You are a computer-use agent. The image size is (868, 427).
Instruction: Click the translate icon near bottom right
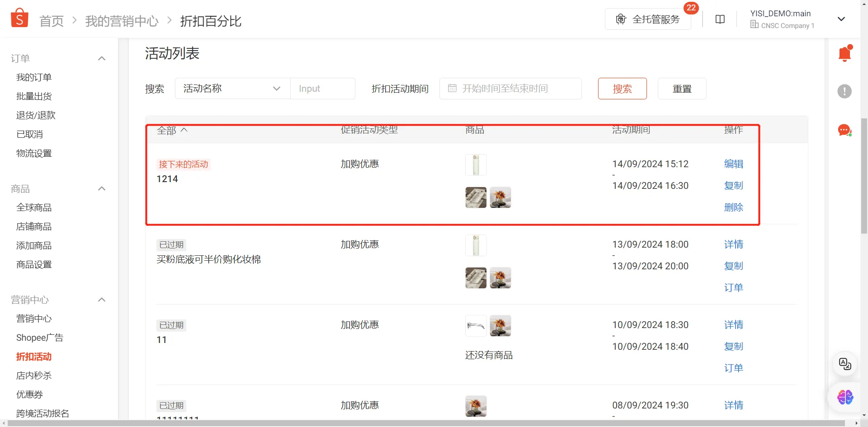[844, 364]
